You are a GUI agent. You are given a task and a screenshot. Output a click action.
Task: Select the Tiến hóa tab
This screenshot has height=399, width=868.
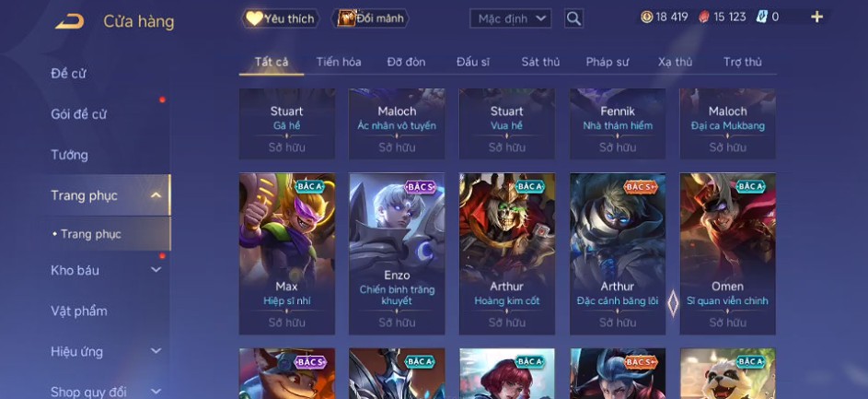pos(339,62)
